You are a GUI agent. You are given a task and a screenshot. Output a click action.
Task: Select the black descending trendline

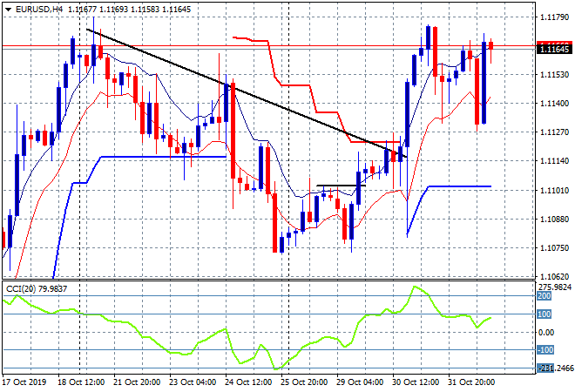[x=247, y=93]
